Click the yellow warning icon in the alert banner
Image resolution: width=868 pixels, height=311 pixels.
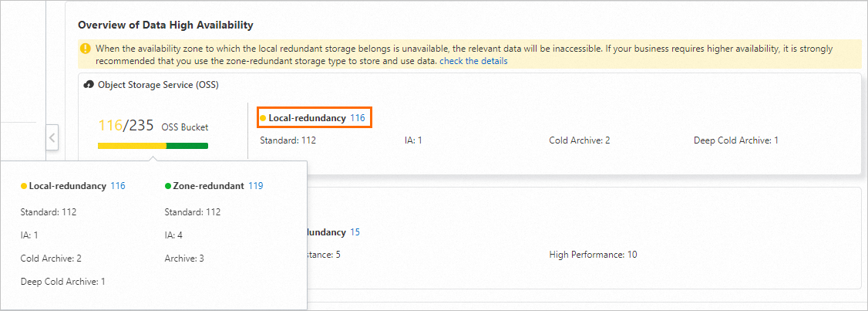(86, 49)
